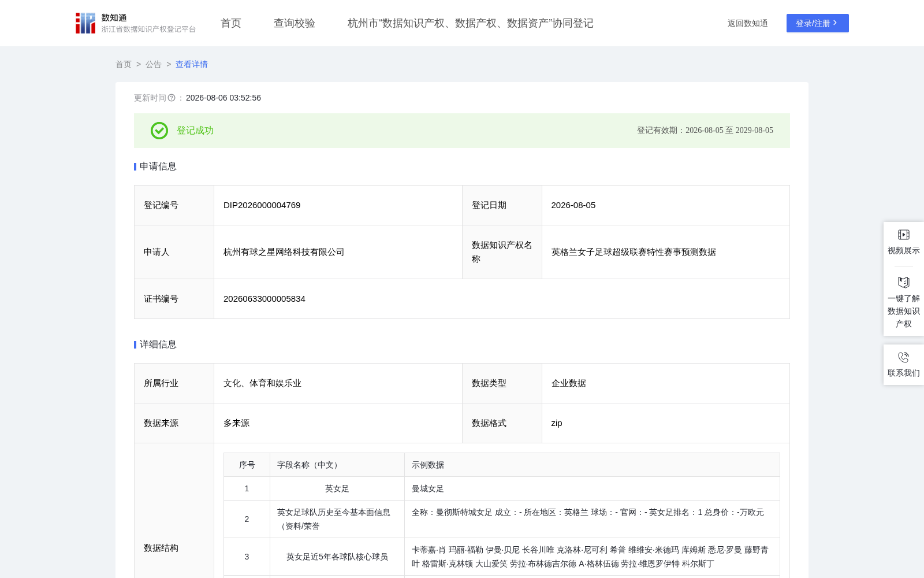Click the 详细信息 section heading
This screenshot has width=924, height=578.
click(x=158, y=344)
